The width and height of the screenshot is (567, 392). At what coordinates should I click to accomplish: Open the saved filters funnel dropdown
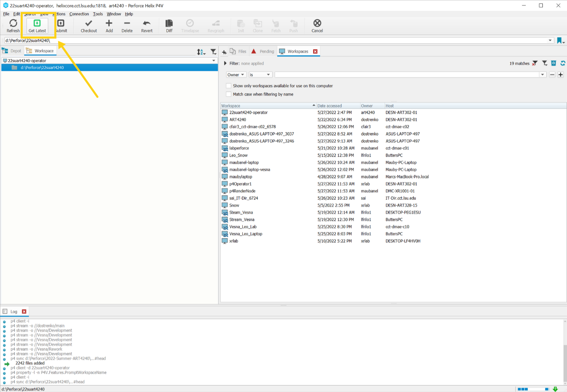[544, 63]
